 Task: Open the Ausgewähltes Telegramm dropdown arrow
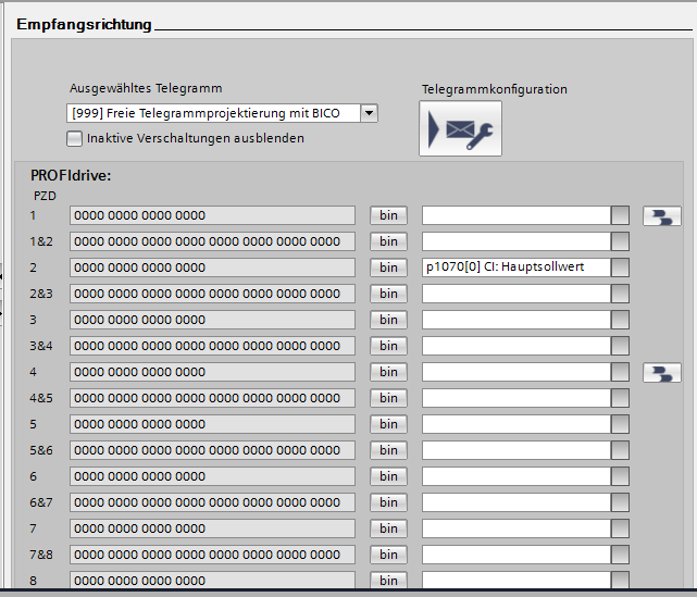[369, 113]
